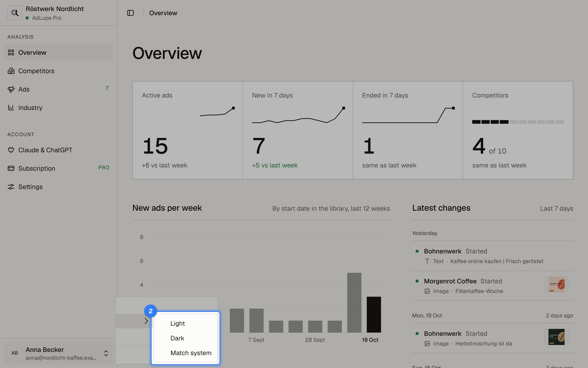Open Herbstmischung ad thumbnail
The height and width of the screenshot is (368, 588).
tap(556, 337)
